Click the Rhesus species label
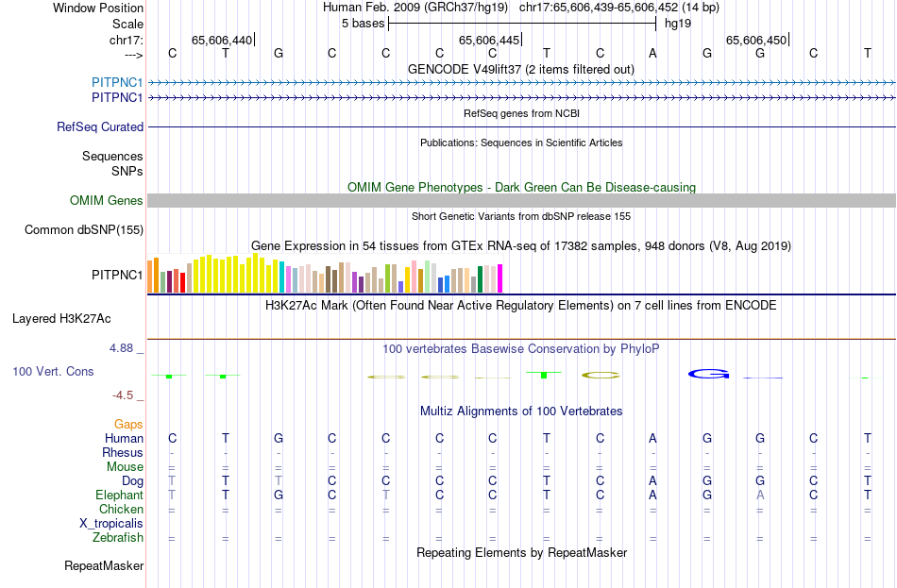Image resolution: width=897 pixels, height=588 pixels. [x=123, y=452]
